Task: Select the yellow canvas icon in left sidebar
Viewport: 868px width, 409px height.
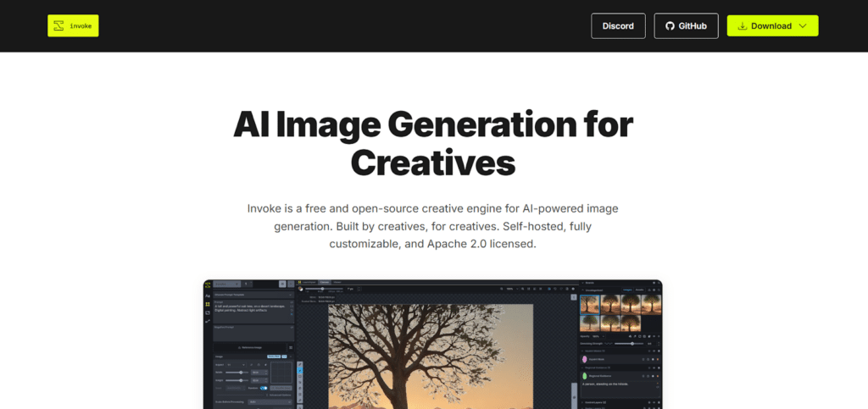Action: pos(208,304)
